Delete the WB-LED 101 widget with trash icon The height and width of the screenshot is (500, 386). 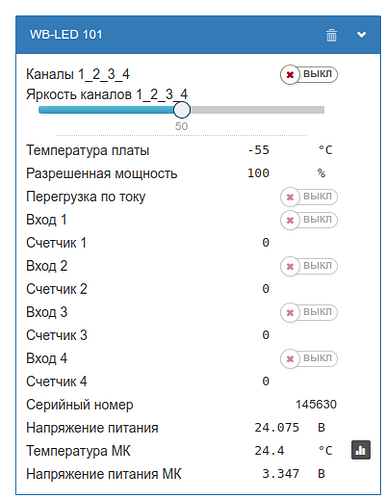click(331, 35)
